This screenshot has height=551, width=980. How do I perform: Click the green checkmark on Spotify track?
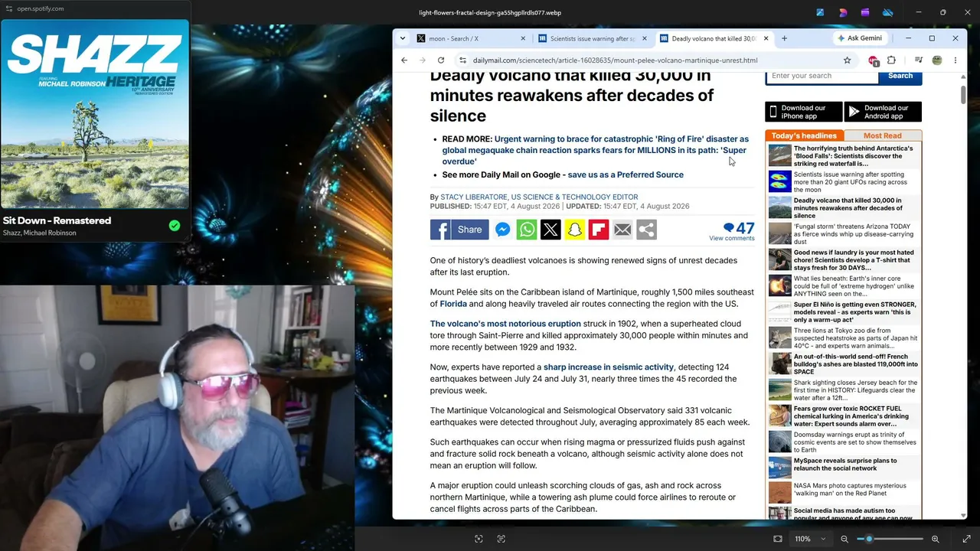(x=175, y=226)
